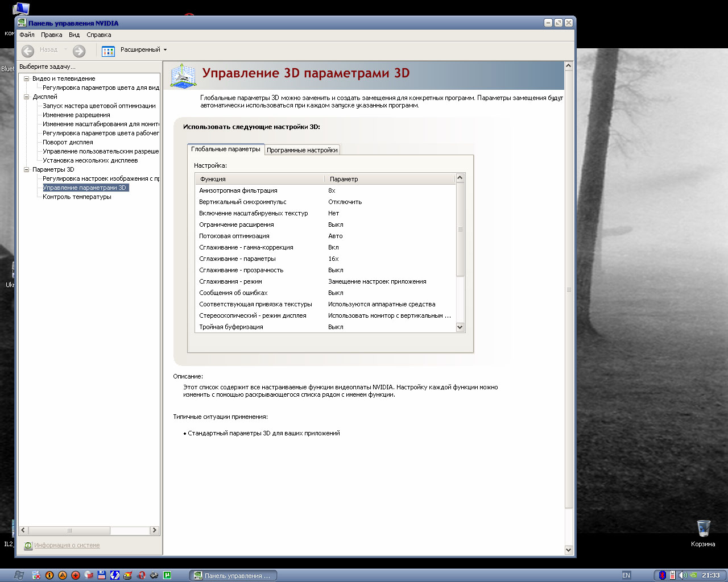Click the Стереоскопический - режим дисплея row
This screenshot has height=582, width=728.
pyautogui.click(x=325, y=315)
